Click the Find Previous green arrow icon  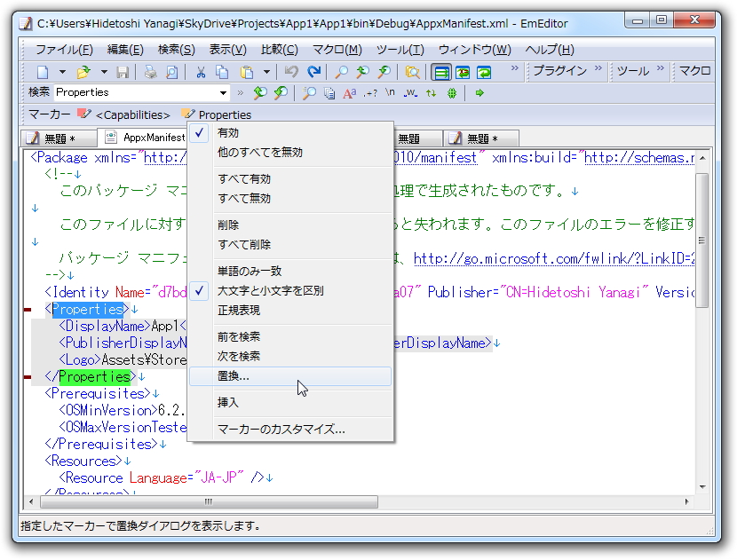point(260,93)
